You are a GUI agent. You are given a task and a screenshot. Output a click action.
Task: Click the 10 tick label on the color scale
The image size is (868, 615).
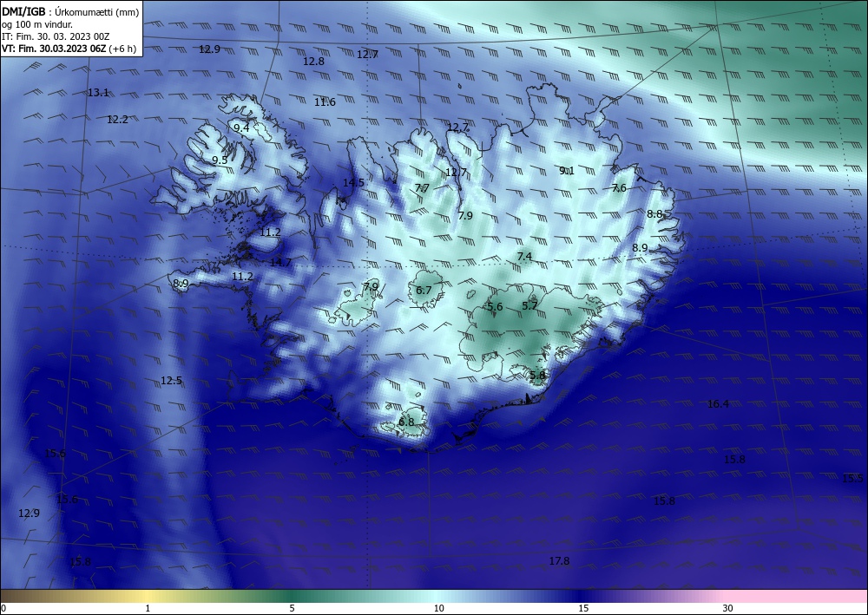point(439,609)
